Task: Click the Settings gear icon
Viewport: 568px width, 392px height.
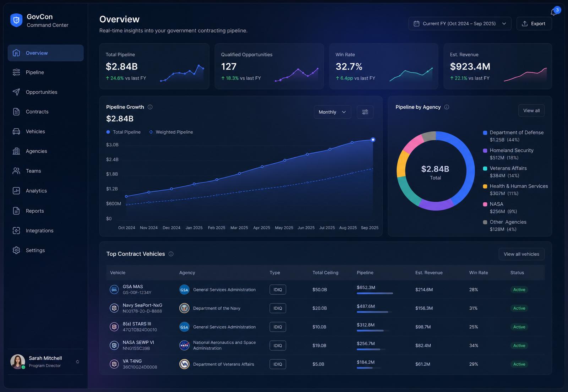Action: tap(16, 250)
